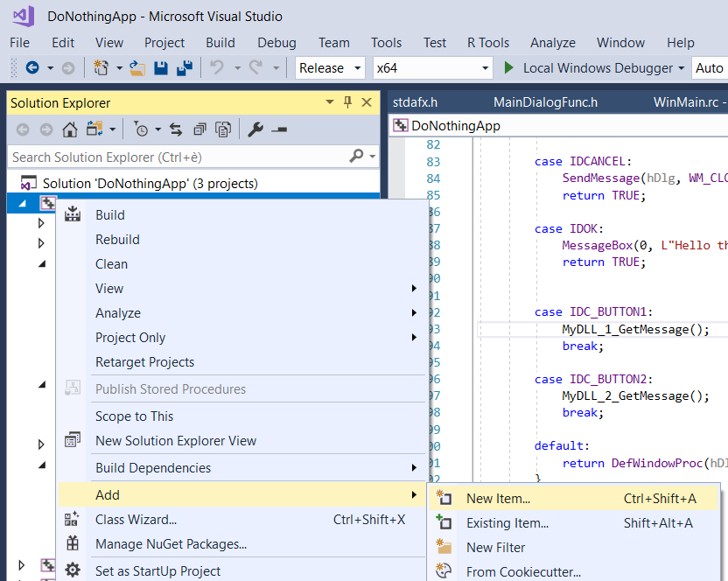Image resolution: width=728 pixels, height=581 pixels.
Task: Switch to the MainDialogFunc.h tab
Action: point(545,102)
